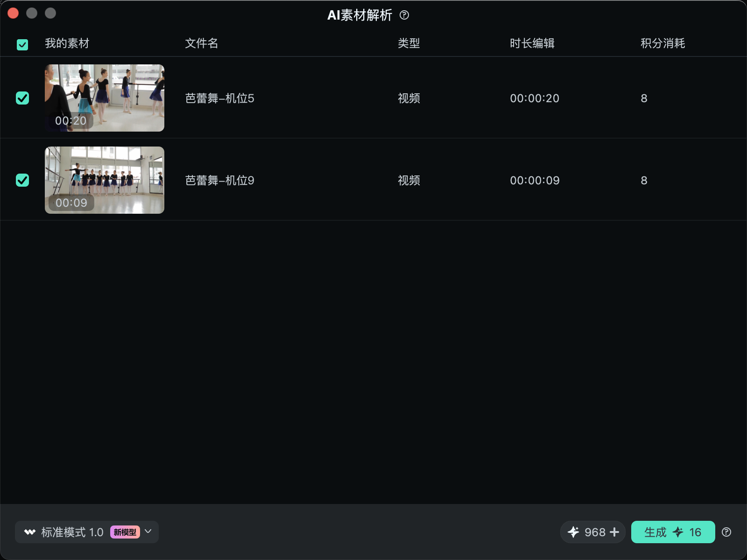Screen dimensions: 747x560
Task: Click the Wondershare logo icon in mode selector
Action: pos(30,532)
